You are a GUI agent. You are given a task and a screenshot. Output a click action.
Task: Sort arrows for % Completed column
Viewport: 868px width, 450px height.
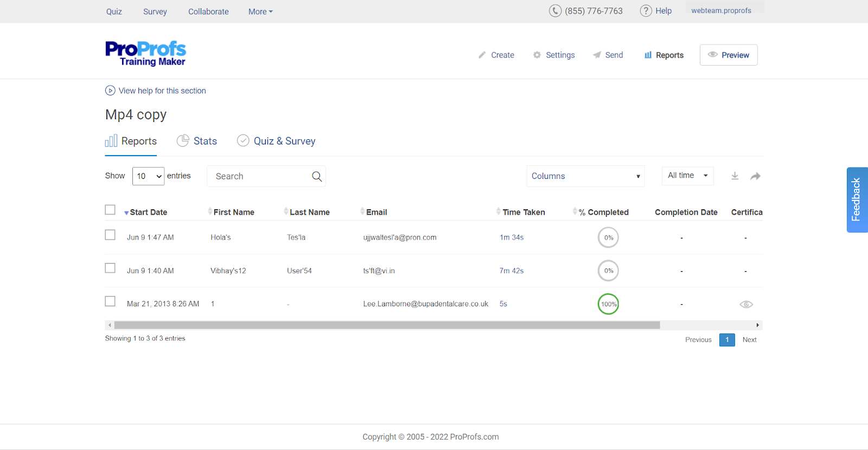click(x=575, y=211)
